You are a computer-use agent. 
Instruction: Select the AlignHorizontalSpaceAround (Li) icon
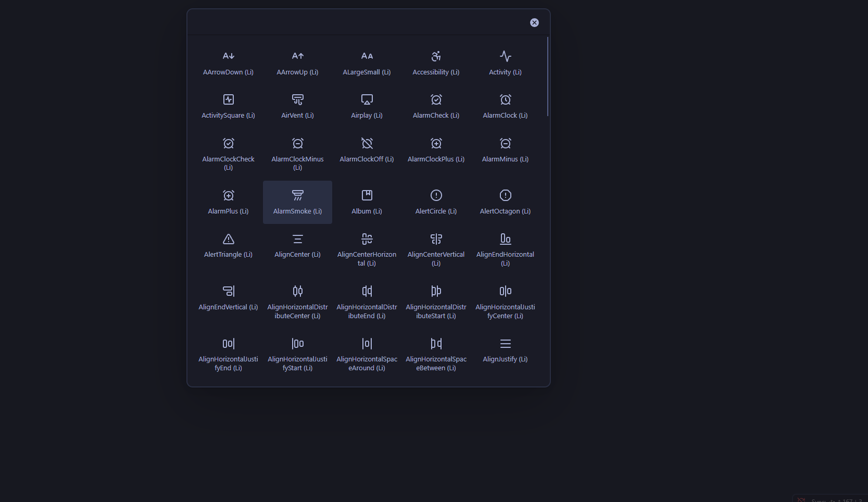(367, 344)
